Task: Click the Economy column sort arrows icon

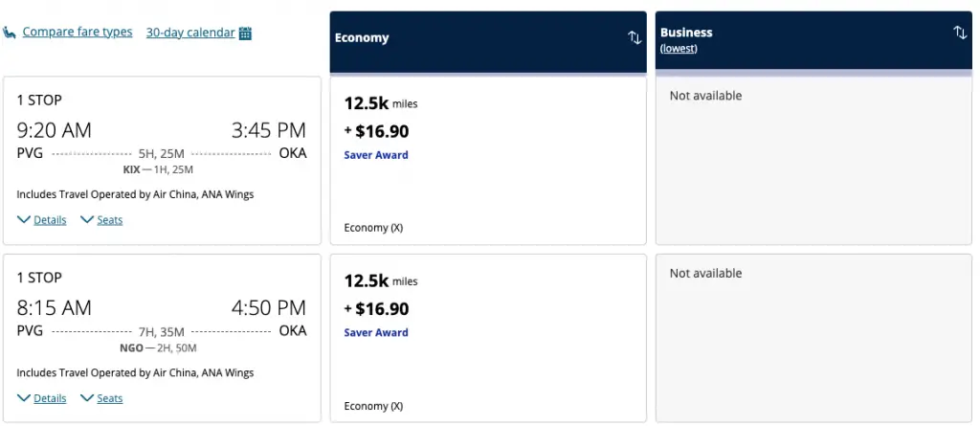Action: pos(635,37)
